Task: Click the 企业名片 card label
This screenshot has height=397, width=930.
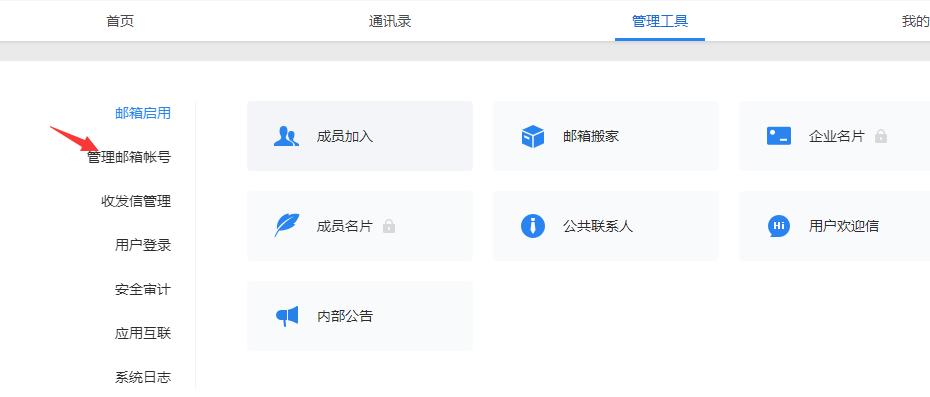Action: (837, 136)
